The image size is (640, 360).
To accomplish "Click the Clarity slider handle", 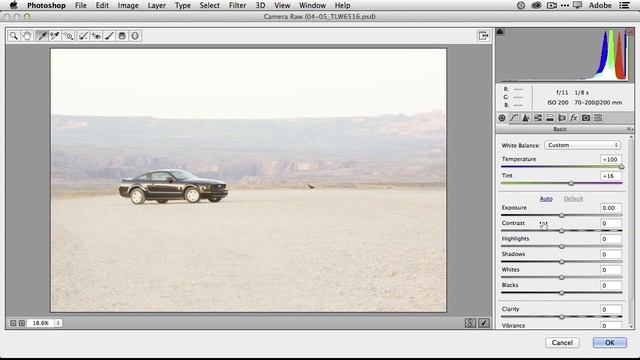I will click(x=562, y=317).
